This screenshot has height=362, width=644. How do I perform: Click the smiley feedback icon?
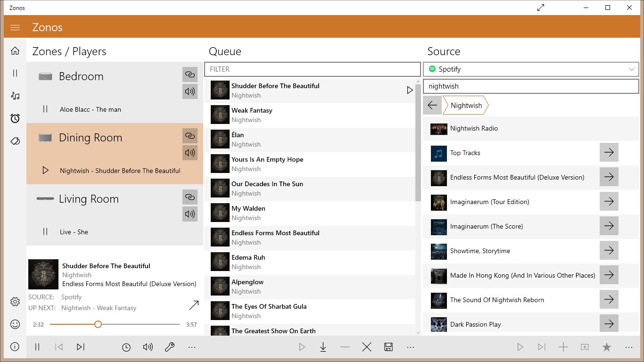15,324
